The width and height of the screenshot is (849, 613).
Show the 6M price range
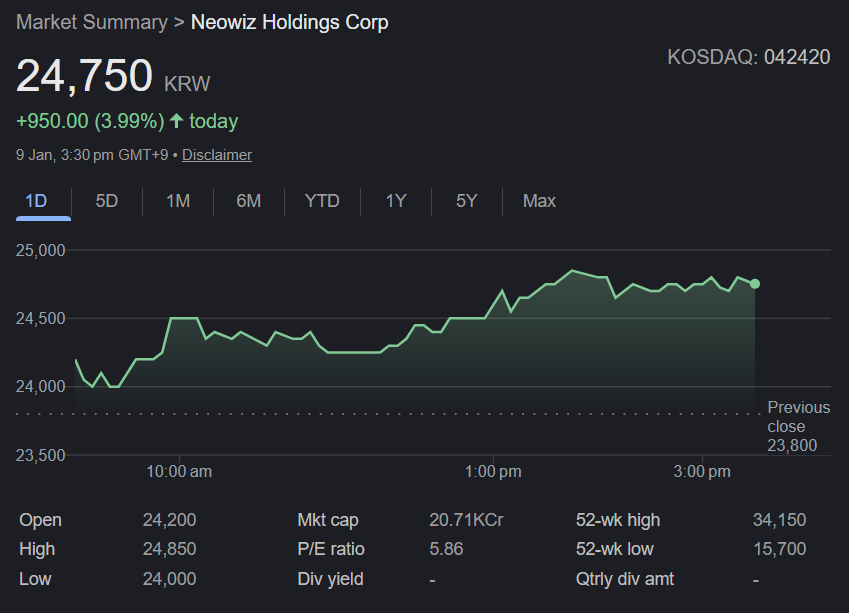(249, 201)
